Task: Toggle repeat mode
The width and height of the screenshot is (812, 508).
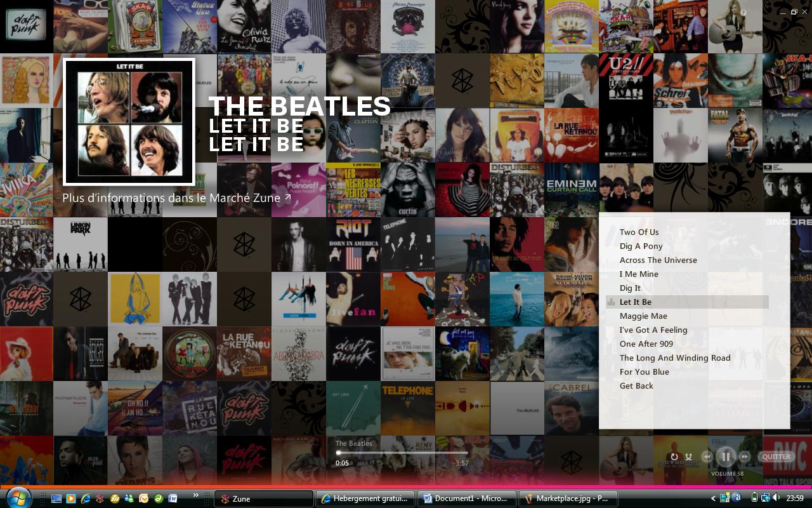Action: (674, 457)
